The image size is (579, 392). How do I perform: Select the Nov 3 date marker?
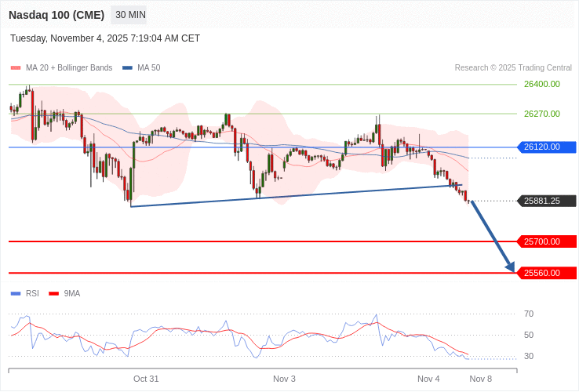pyautogui.click(x=284, y=379)
